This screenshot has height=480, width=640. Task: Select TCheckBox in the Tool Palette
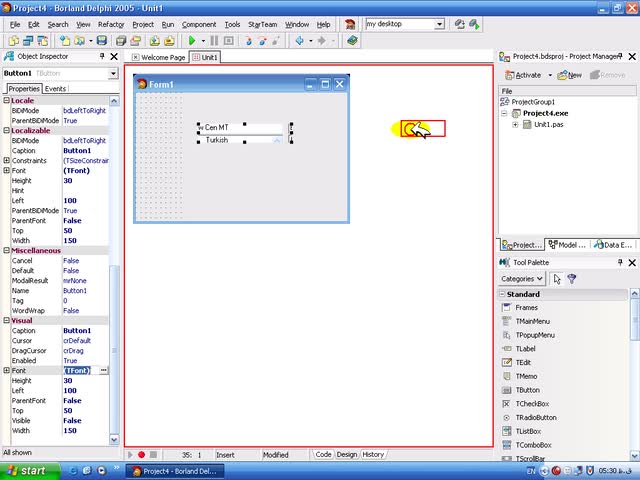tap(532, 404)
